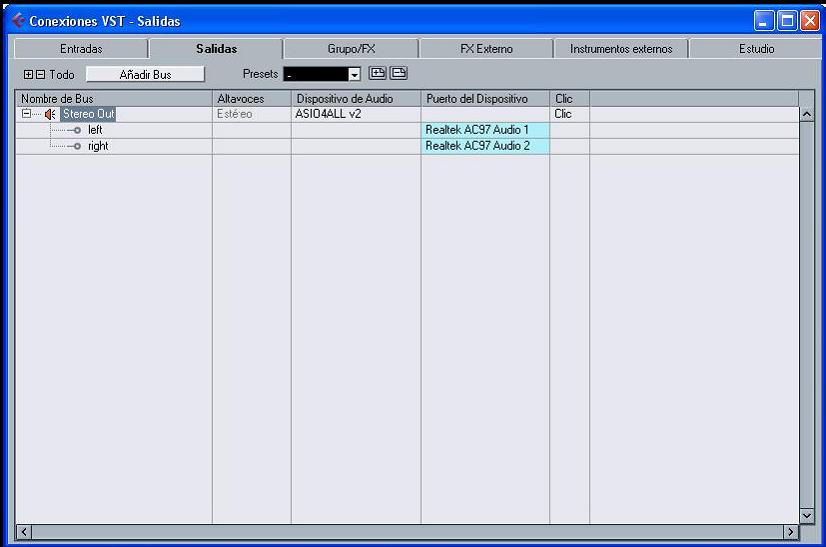
Task: Minimize the Conexiones VST window
Action: 764,21
